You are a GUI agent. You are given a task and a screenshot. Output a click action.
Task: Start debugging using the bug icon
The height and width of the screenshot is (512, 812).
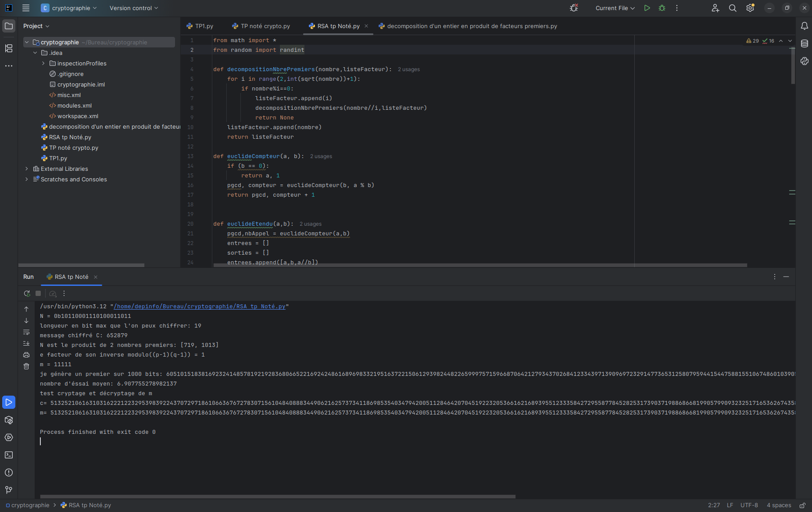[x=662, y=8]
